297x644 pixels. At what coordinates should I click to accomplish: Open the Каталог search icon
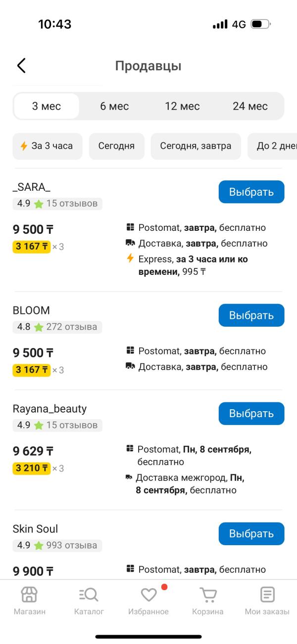click(89, 595)
